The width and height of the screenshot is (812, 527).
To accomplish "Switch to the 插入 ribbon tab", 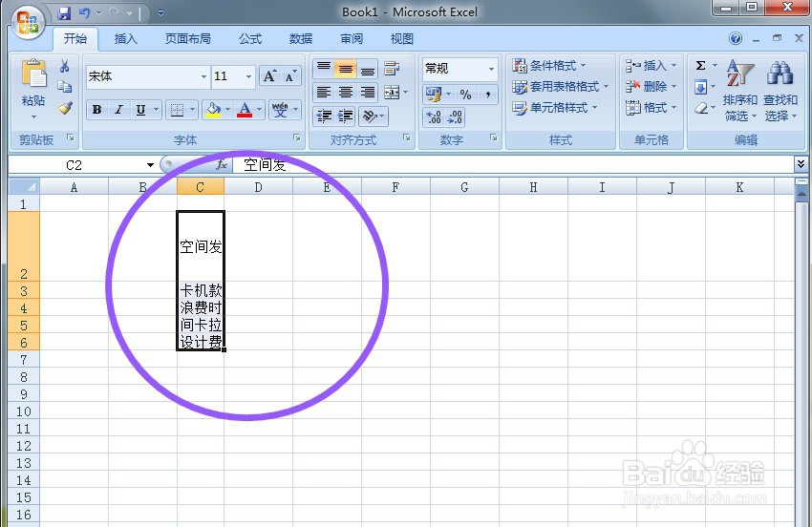I will point(125,39).
